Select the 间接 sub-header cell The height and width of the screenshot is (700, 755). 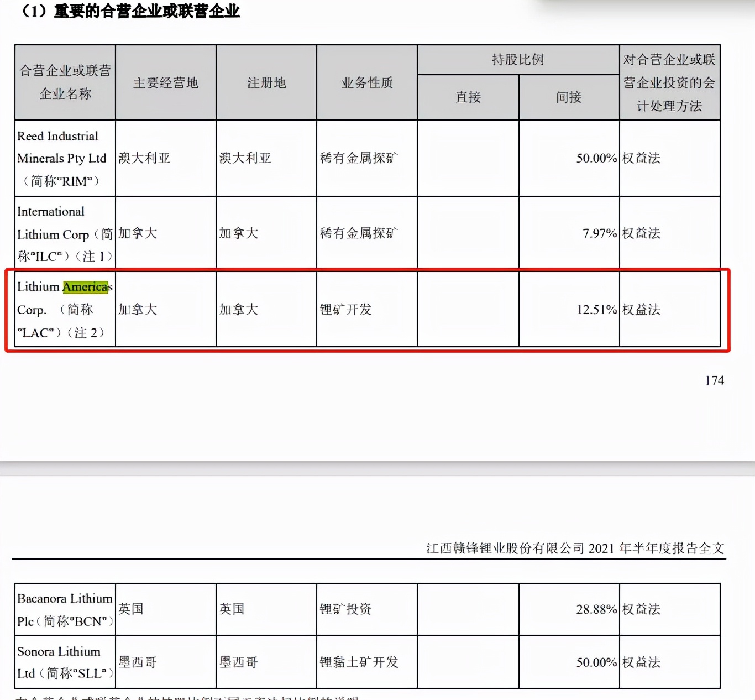coord(569,97)
